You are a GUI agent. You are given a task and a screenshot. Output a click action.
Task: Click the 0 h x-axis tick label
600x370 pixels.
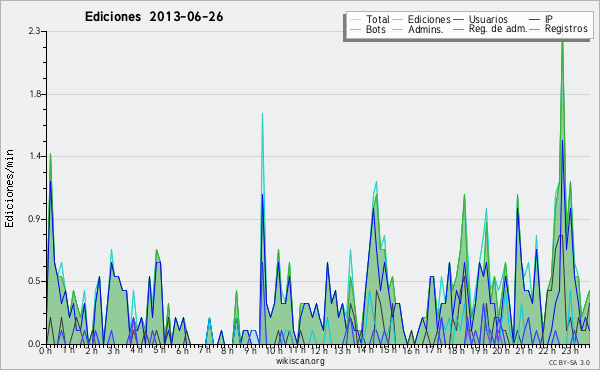(x=45, y=350)
